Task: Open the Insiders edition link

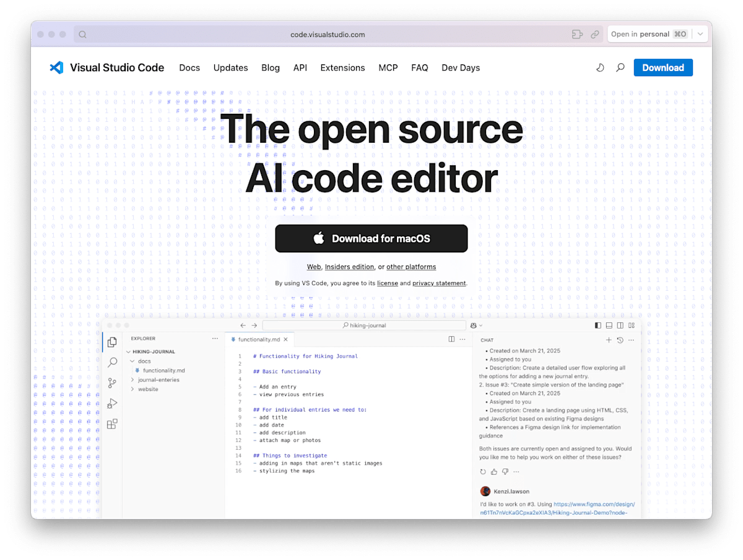Action: tap(350, 267)
